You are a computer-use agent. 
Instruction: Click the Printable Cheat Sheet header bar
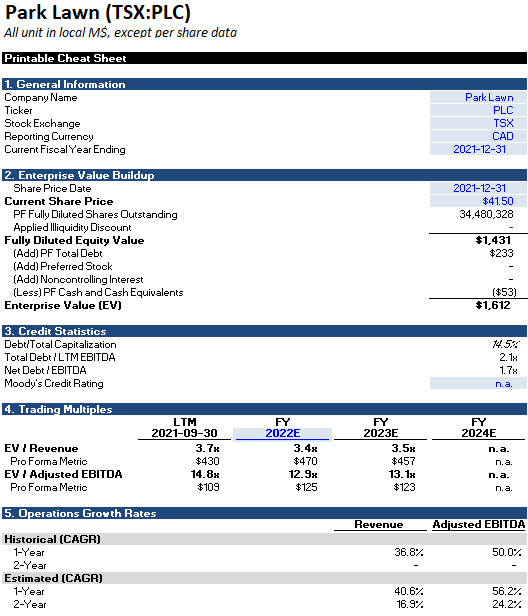tap(264, 58)
